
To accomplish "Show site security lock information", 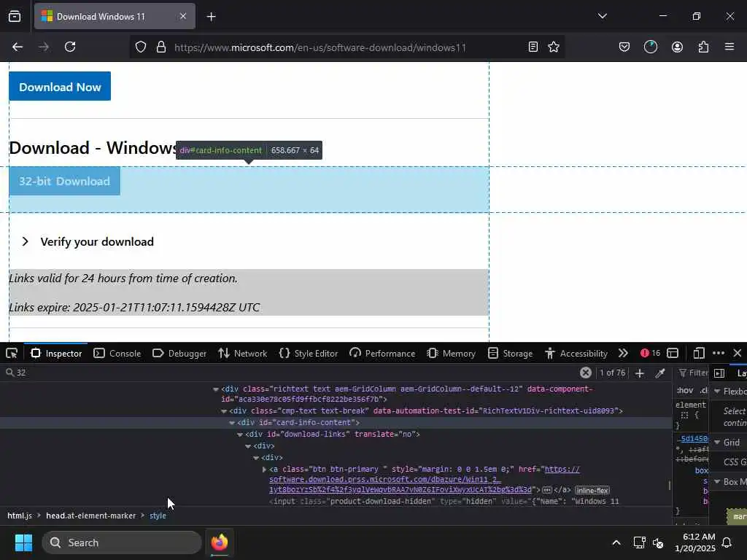I will click(x=161, y=47).
